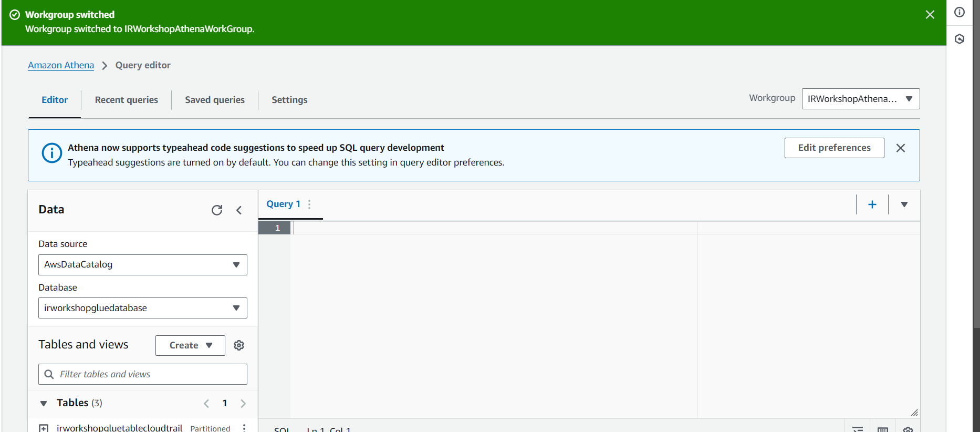Click the Query editor breadcrumb text
The width and height of the screenshot is (980, 432).
coord(143,65)
